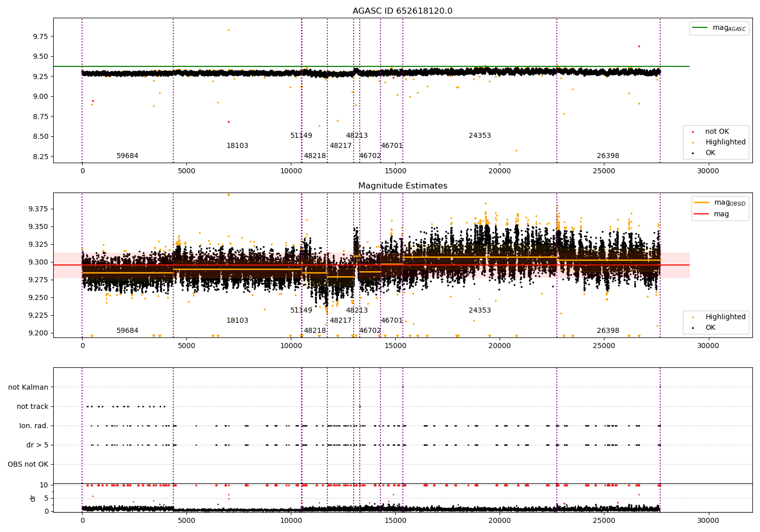This screenshot has height=532, width=760.
Task: Click the 'AGASC ID 652618120.0' plot title
Action: pyautogui.click(x=402, y=11)
